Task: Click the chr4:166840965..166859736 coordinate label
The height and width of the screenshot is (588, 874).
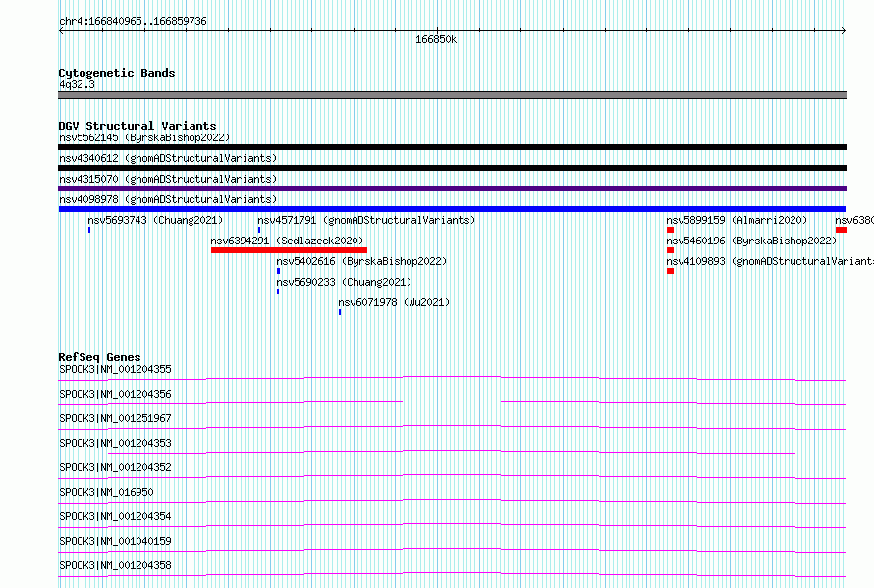Action: [133, 22]
